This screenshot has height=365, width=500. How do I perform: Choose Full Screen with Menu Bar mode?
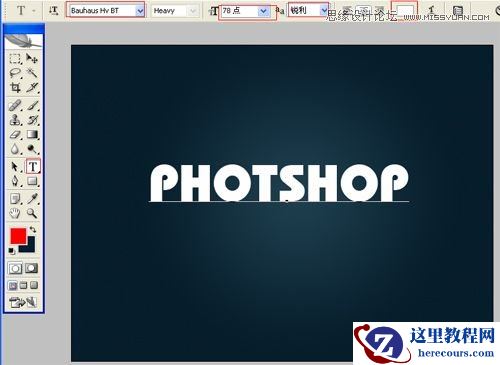[23, 285]
